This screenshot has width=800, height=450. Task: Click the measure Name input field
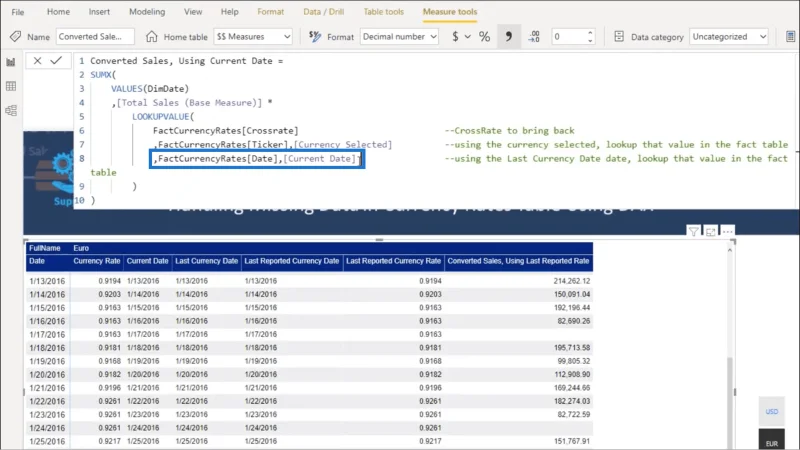click(95, 37)
